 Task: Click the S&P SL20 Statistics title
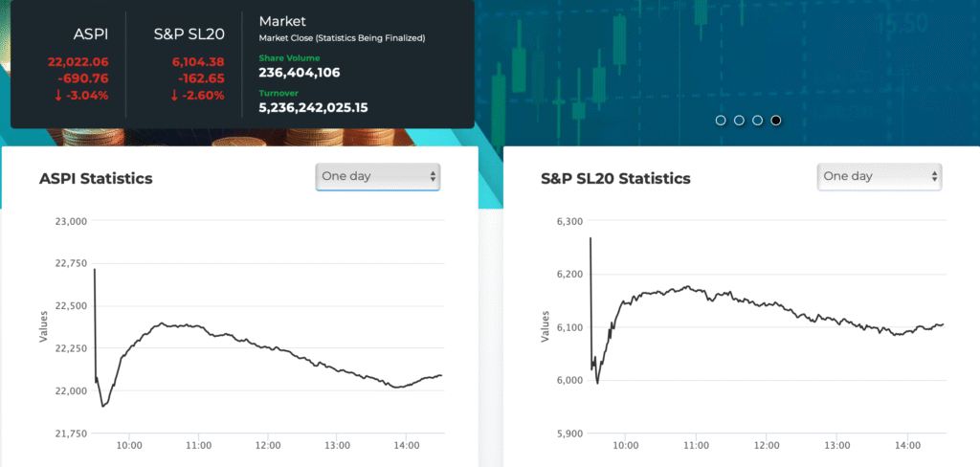pos(614,179)
